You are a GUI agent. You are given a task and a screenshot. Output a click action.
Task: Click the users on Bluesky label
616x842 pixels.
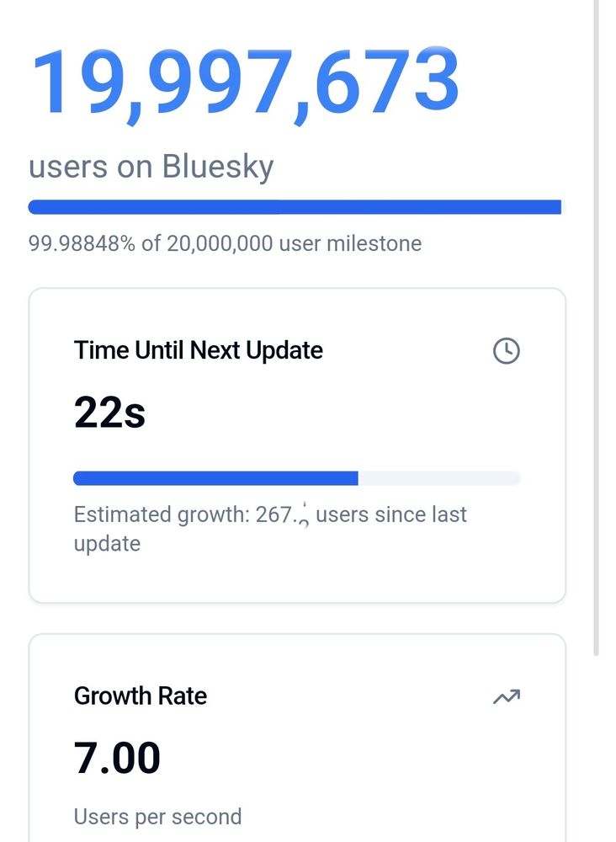pyautogui.click(x=151, y=167)
